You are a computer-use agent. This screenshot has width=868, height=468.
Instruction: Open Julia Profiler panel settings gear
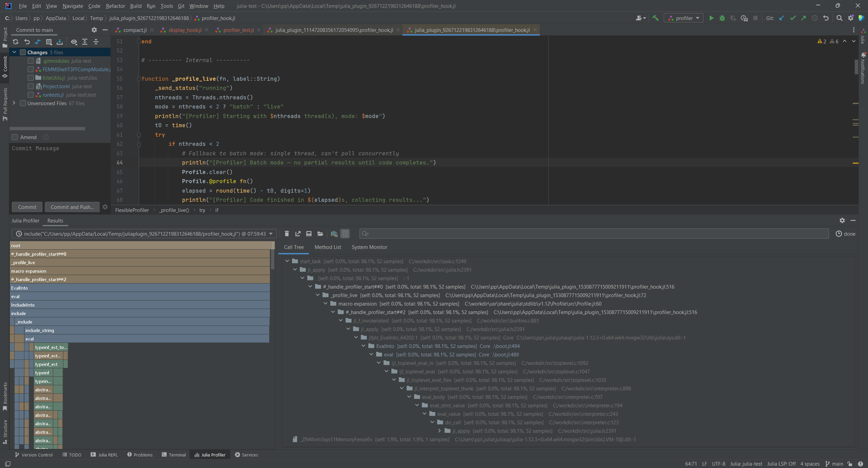[842, 220]
